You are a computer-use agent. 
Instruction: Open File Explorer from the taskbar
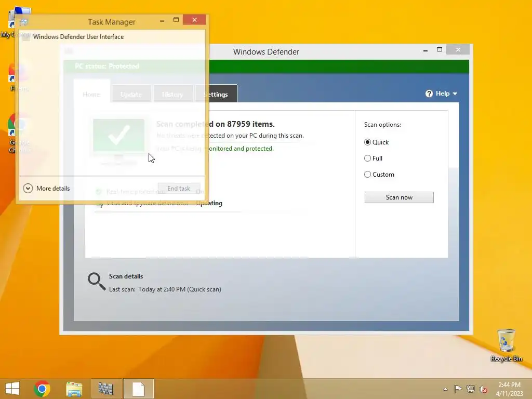tap(74, 389)
